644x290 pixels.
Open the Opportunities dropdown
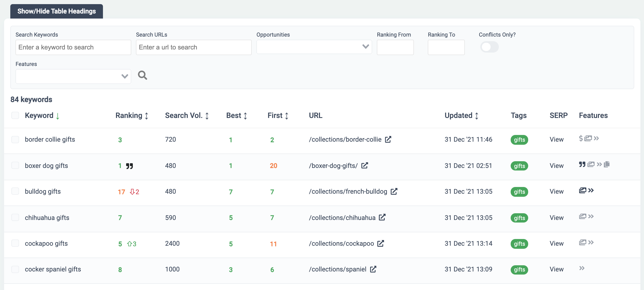click(314, 47)
